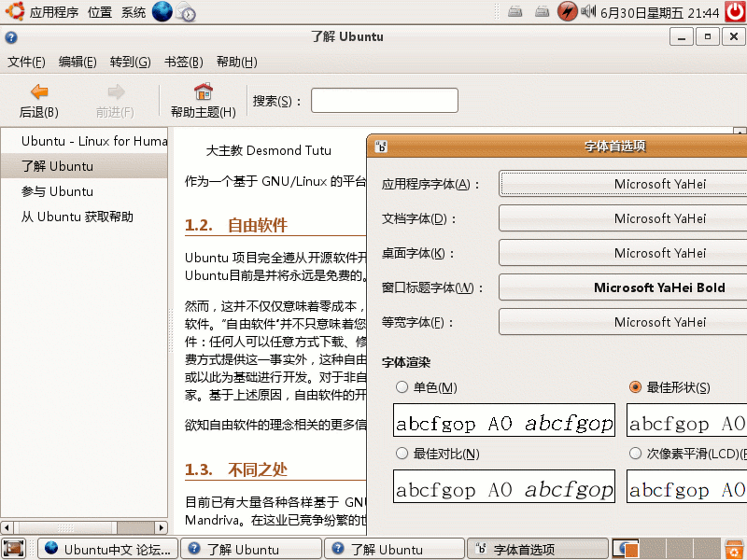Click the trash icon in bottom panel
This screenshot has width=747, height=560.
734,549
